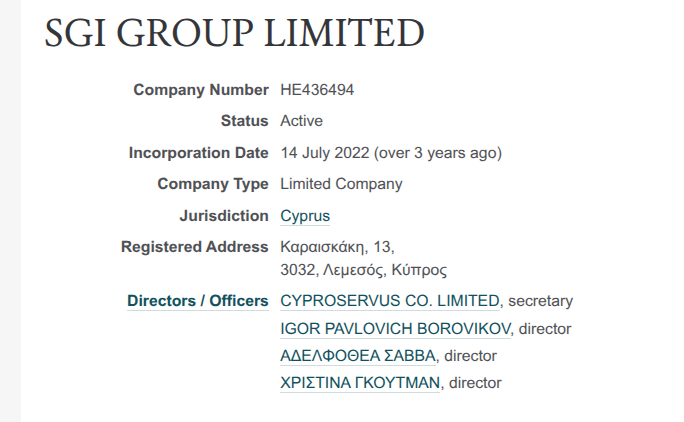The height and width of the screenshot is (422, 684).
Task: Click the Registered Address label
Action: (194, 246)
